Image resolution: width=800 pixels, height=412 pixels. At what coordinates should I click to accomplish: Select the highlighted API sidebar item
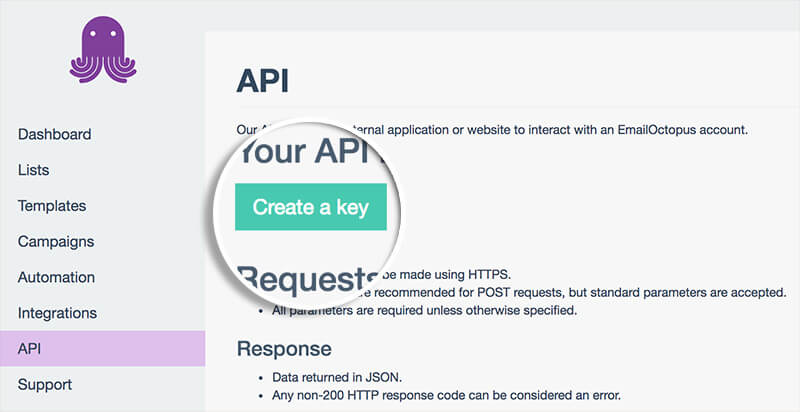pyautogui.click(x=103, y=348)
